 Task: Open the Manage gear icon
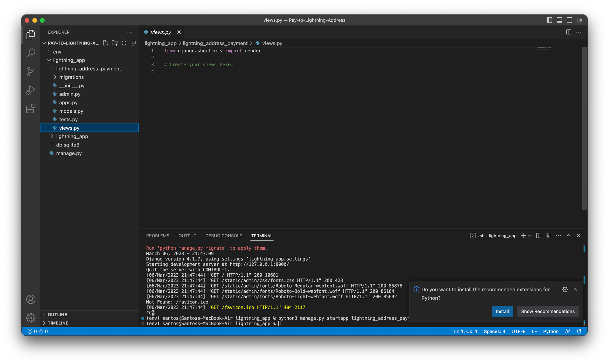31,318
